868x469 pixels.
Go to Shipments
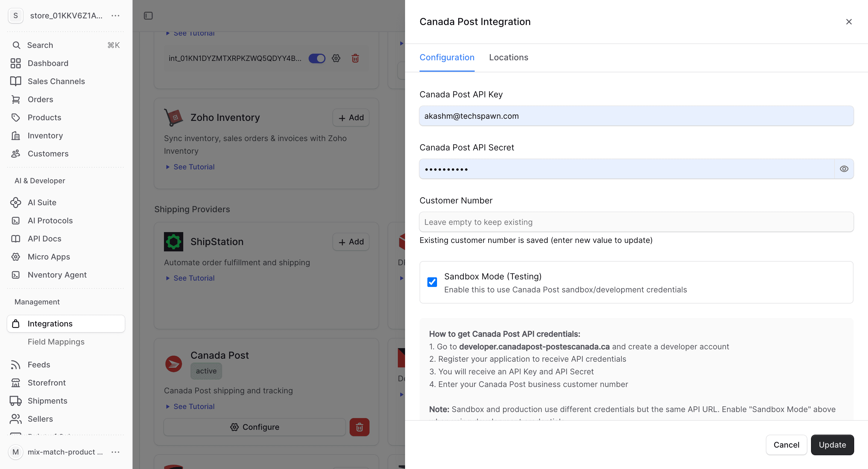[x=66, y=401]
